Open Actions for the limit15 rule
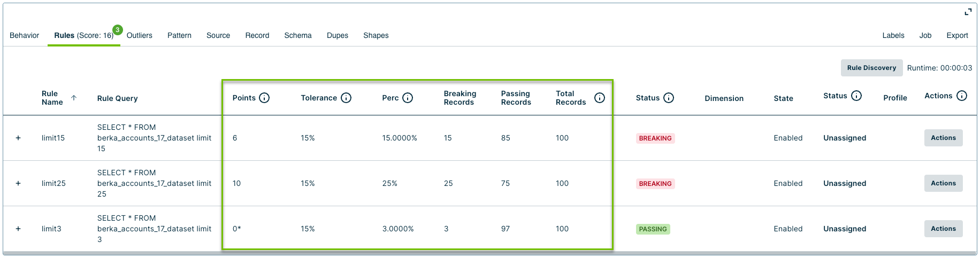This screenshot has height=257, width=980. click(943, 138)
